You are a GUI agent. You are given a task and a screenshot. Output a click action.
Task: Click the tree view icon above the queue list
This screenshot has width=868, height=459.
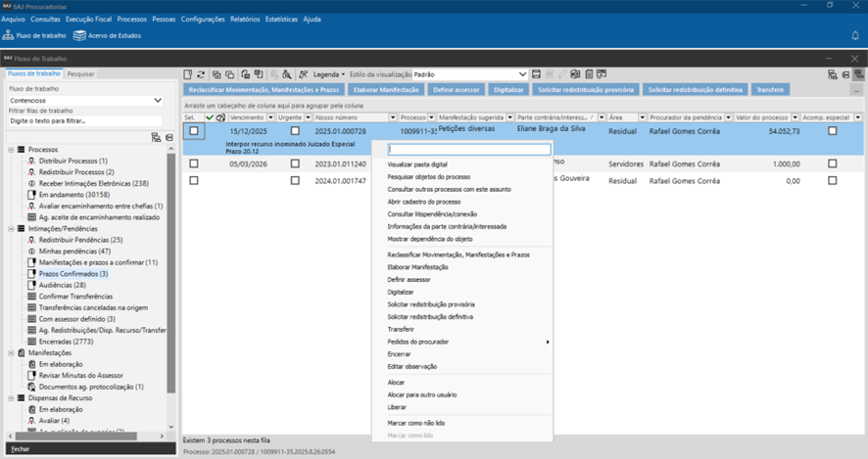(x=156, y=137)
